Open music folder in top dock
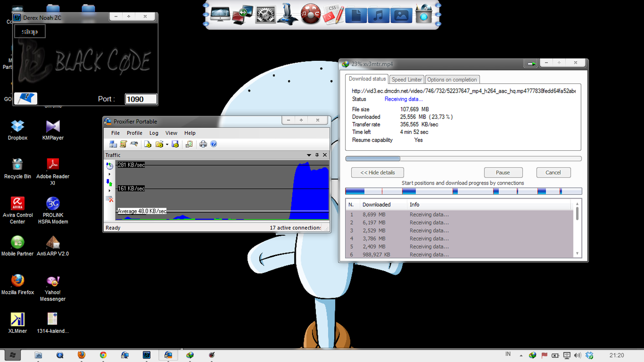The height and width of the screenshot is (362, 644). click(x=378, y=14)
